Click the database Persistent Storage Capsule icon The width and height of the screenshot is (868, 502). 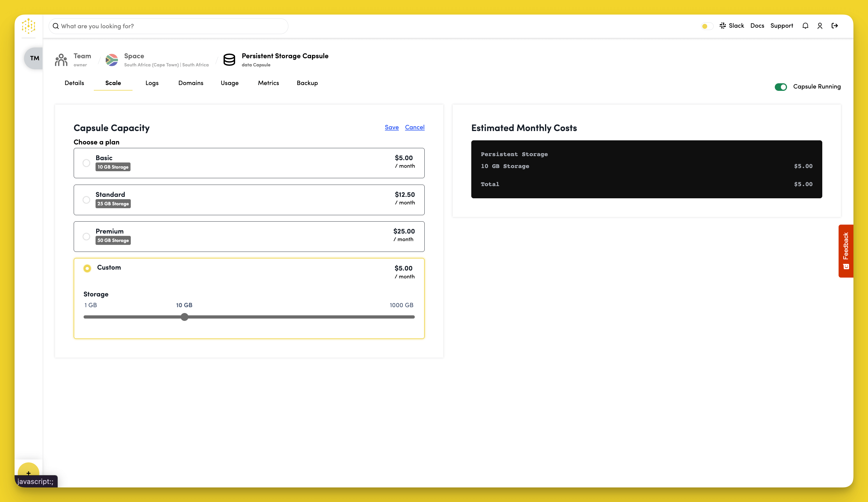click(229, 60)
